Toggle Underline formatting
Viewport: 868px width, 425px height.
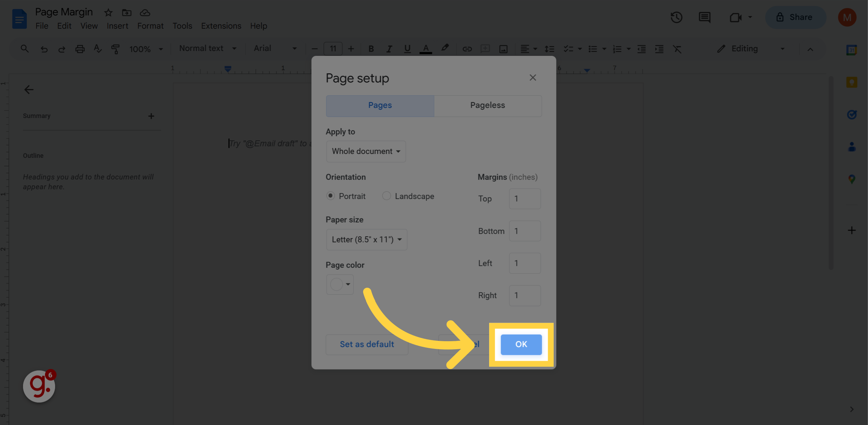point(407,49)
